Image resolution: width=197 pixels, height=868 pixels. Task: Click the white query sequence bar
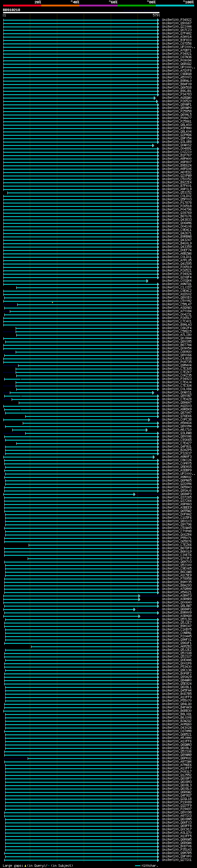click(x=81, y=12)
